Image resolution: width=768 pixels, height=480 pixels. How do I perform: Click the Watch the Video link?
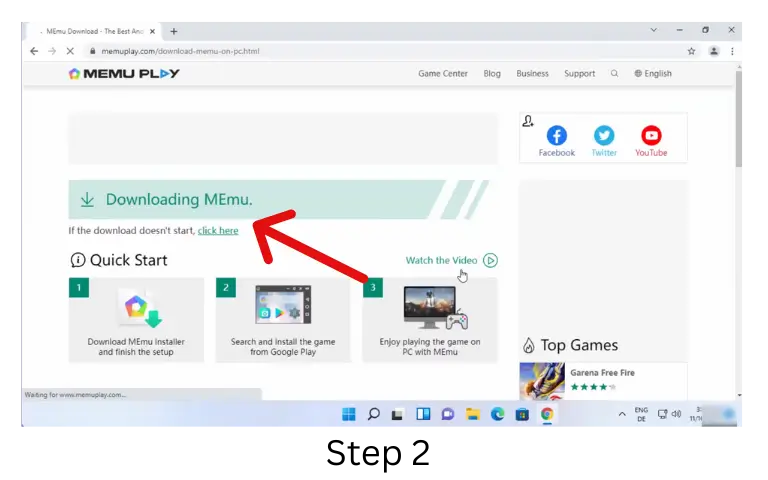pos(441,260)
